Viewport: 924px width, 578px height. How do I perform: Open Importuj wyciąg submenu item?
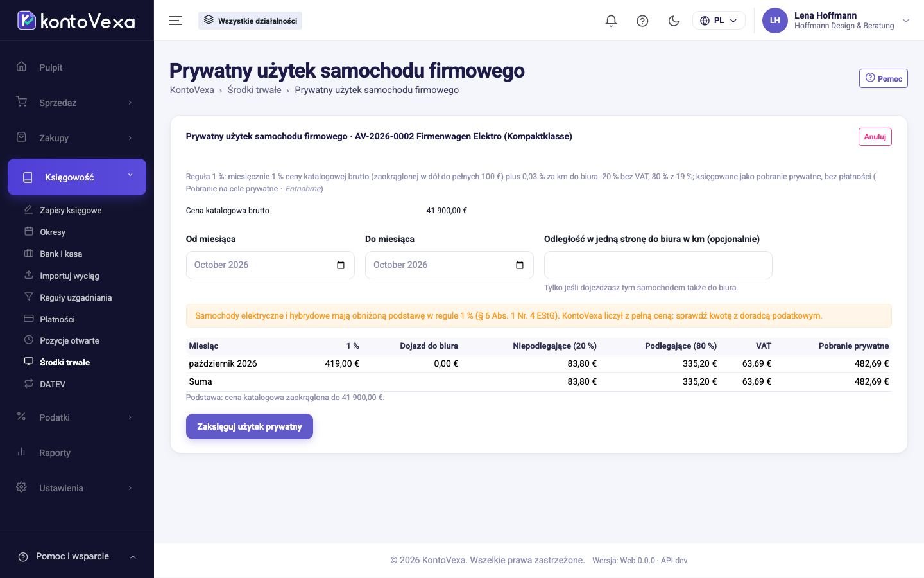click(69, 276)
